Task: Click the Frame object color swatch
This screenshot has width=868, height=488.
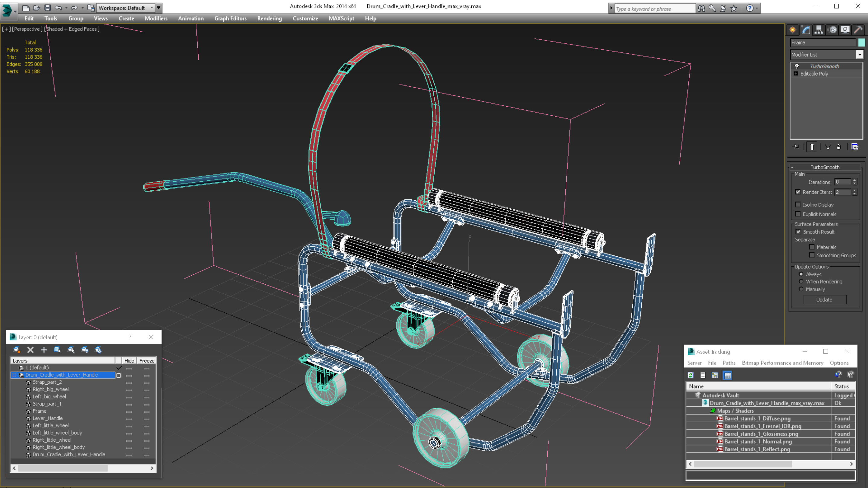Action: point(861,42)
